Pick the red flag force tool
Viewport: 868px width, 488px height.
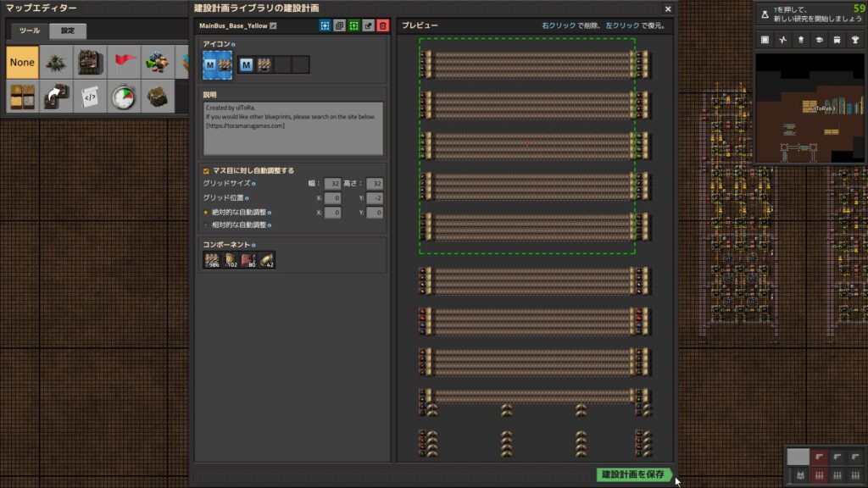[x=124, y=62]
